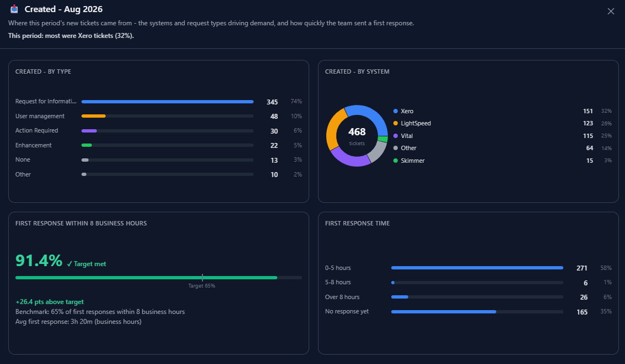Click the Benchmark 65% description line
Screen dimensions: 625x364
100,312
